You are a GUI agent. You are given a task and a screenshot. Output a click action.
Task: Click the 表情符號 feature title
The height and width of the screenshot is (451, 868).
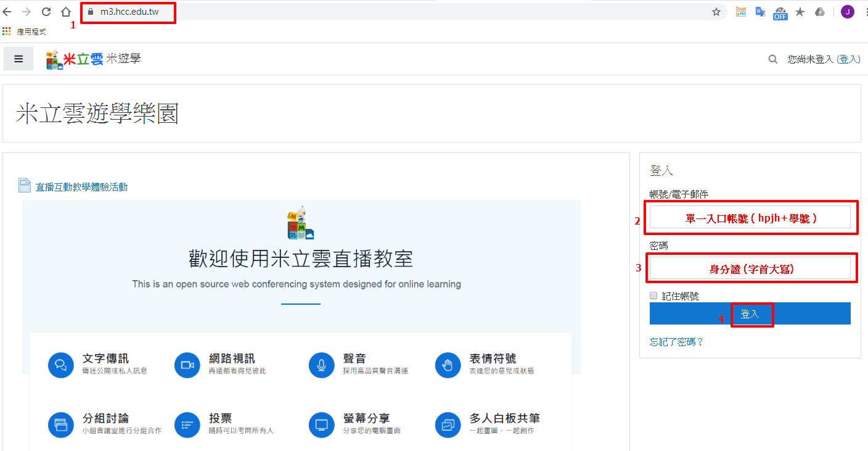point(493,358)
